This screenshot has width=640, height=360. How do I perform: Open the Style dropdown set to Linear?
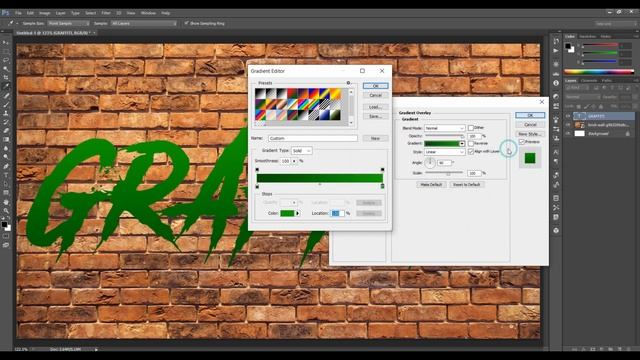[444, 152]
